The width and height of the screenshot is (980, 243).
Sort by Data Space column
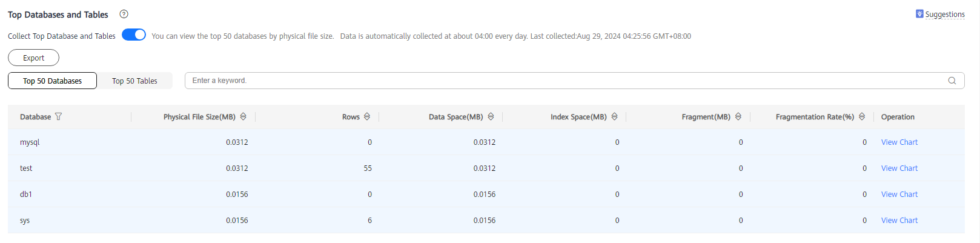[x=491, y=117]
